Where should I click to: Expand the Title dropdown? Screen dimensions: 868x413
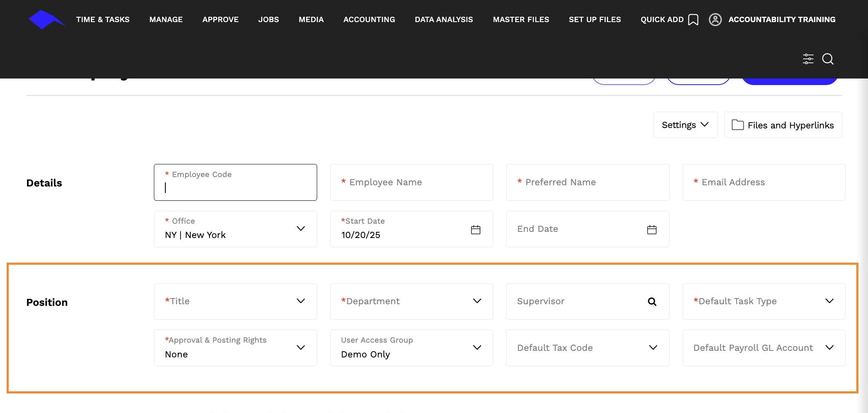tap(235, 301)
